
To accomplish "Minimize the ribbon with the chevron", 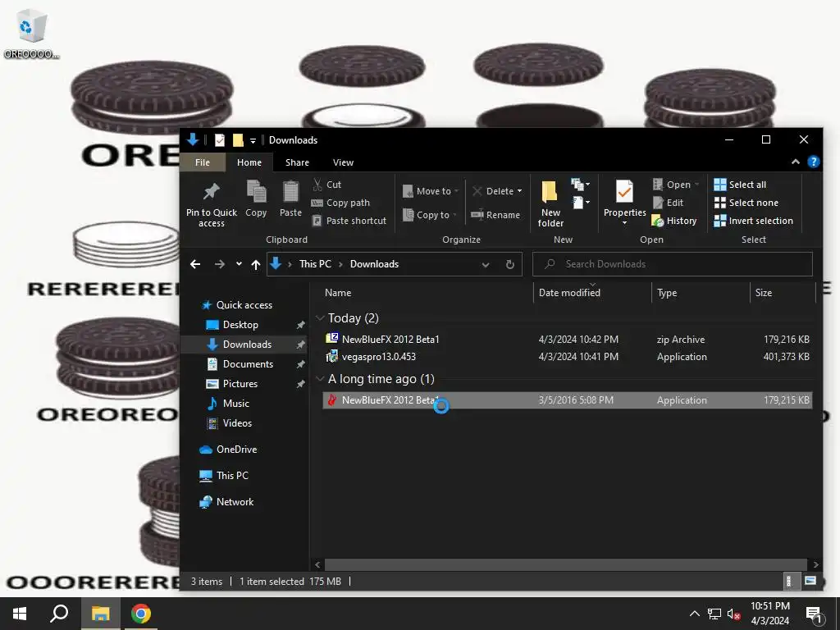I will pyautogui.click(x=796, y=162).
